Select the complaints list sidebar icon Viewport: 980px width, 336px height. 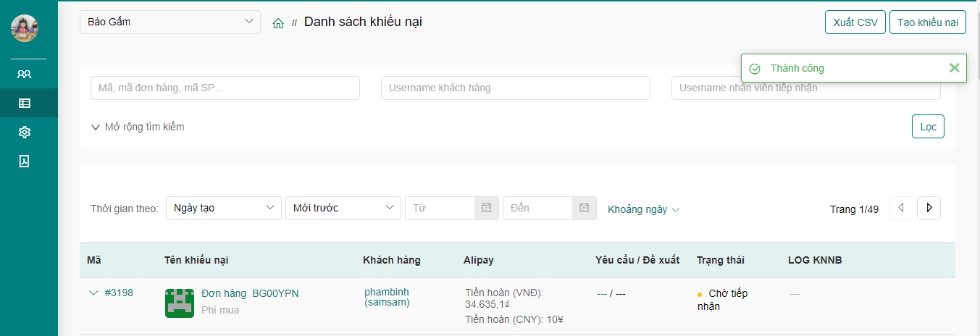25,103
